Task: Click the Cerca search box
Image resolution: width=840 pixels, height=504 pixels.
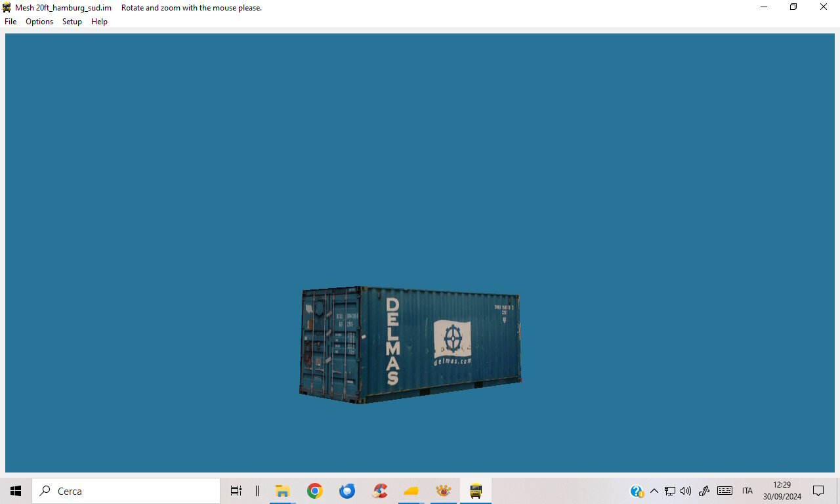Action: tap(126, 491)
